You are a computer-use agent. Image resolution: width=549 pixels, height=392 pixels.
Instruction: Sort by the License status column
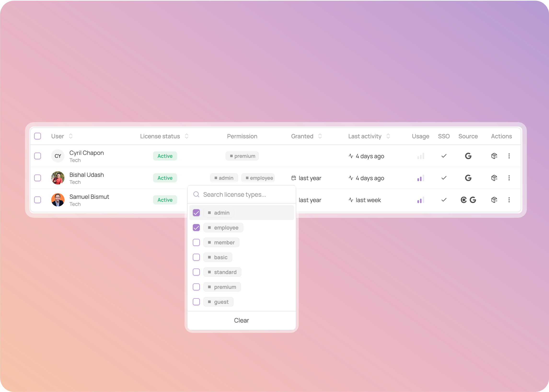[187, 136]
